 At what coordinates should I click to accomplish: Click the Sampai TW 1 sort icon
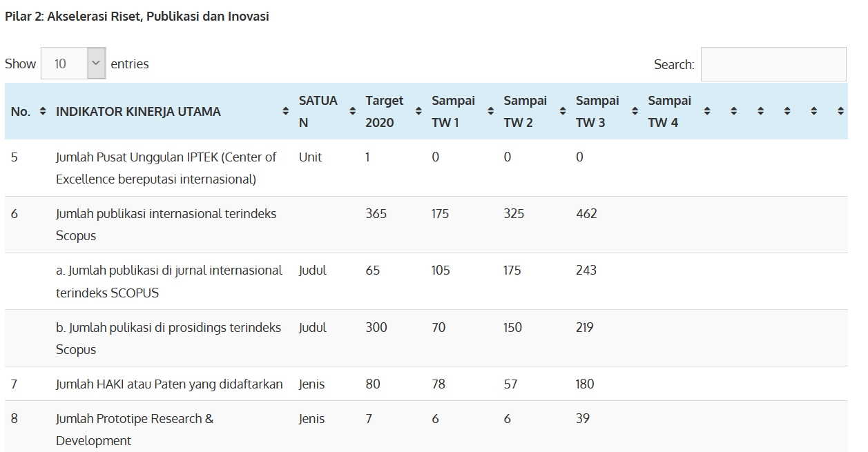[x=490, y=111]
